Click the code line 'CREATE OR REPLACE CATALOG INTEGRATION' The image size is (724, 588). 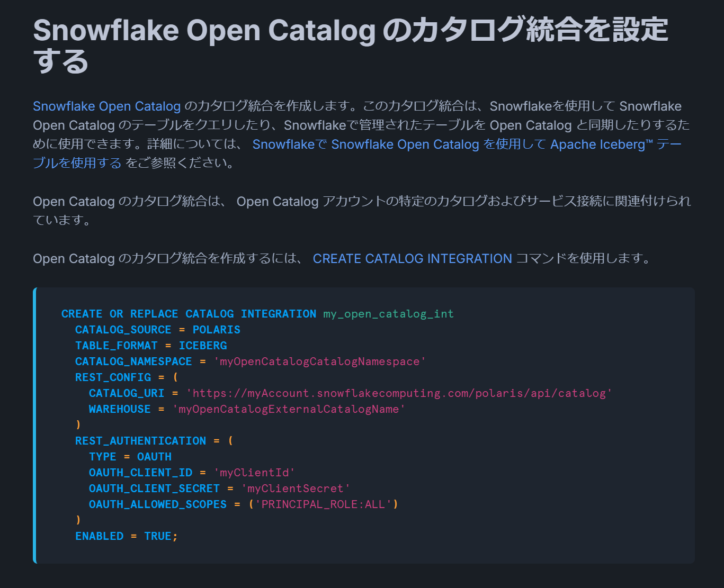coord(189,314)
